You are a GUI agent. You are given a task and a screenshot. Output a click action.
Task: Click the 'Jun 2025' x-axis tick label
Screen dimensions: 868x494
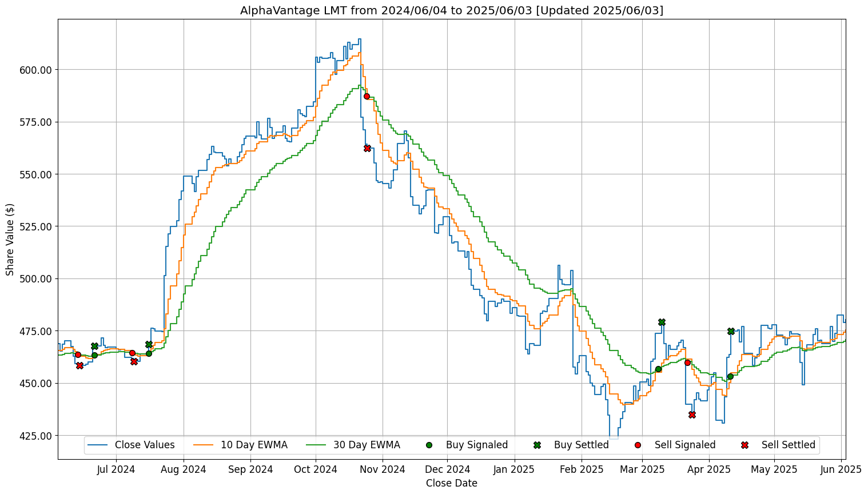841,470
